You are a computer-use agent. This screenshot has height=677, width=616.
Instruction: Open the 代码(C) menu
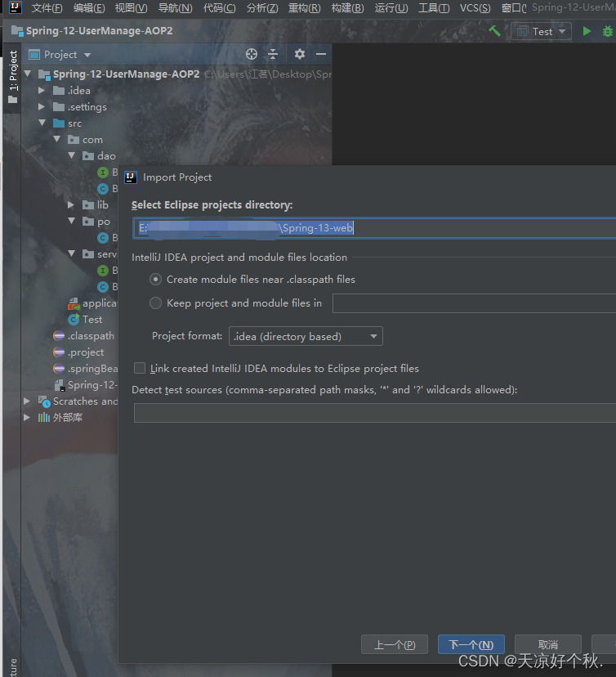click(220, 8)
